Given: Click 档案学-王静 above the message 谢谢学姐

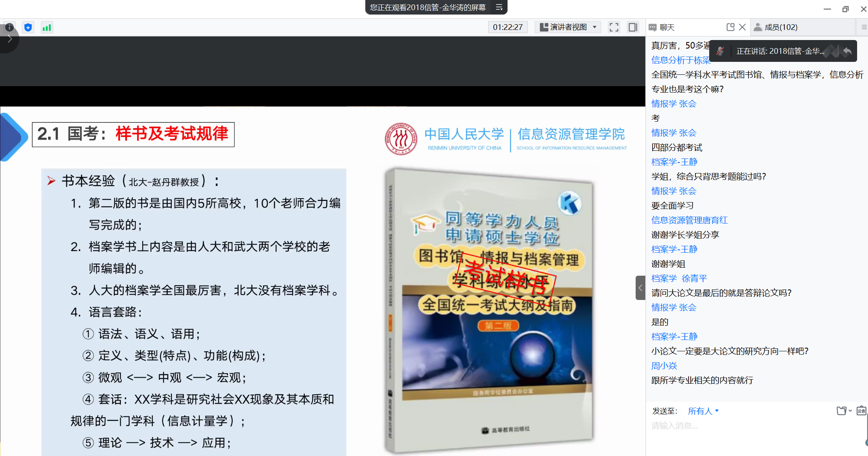Looking at the screenshot, I should click(x=674, y=249).
